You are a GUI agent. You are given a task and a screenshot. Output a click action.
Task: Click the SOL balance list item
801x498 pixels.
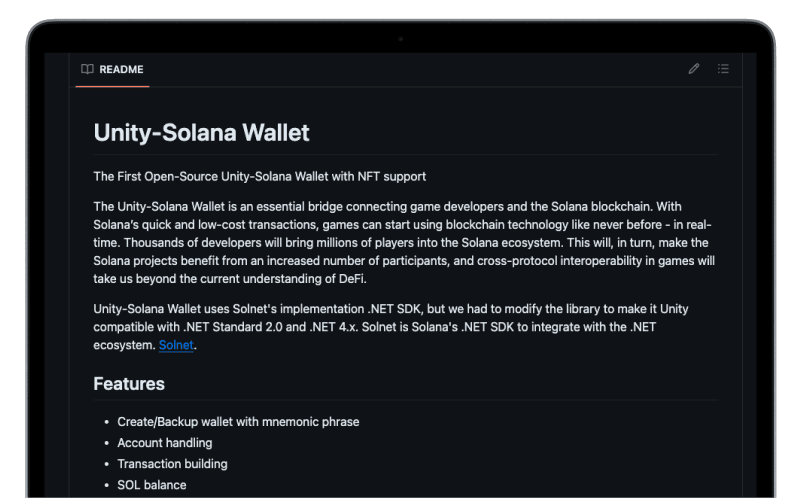coord(152,485)
